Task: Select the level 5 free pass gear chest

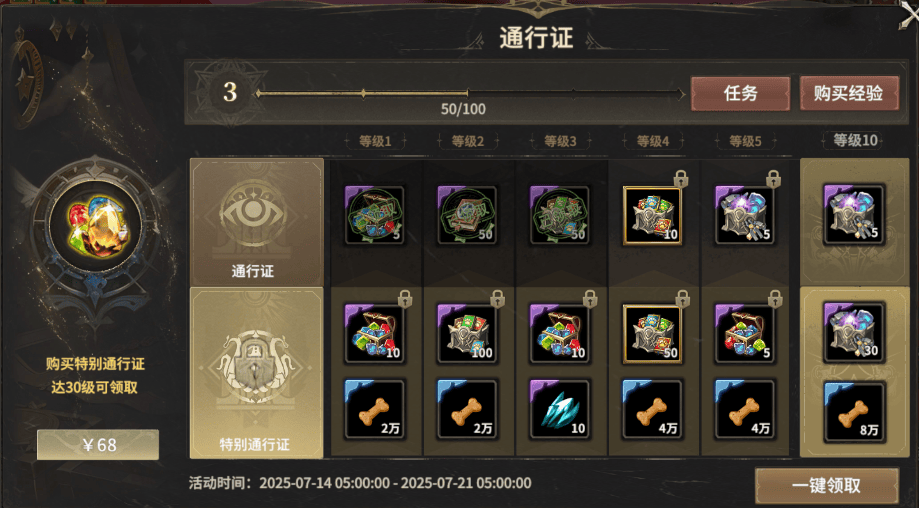Action: point(744,215)
